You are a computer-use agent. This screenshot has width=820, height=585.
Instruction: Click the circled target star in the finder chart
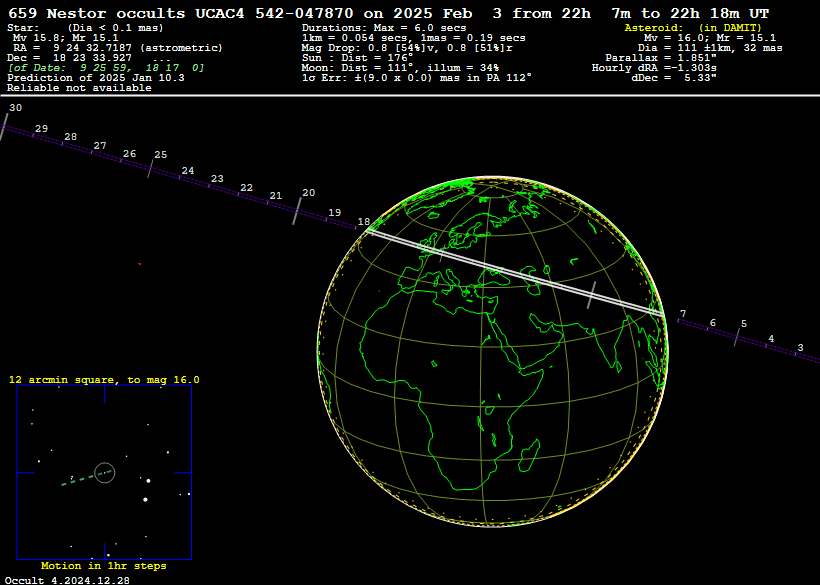[x=105, y=473]
